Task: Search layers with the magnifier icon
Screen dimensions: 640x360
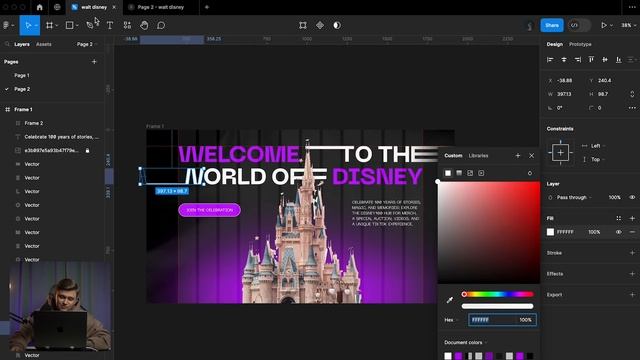Action: pyautogui.click(x=7, y=44)
